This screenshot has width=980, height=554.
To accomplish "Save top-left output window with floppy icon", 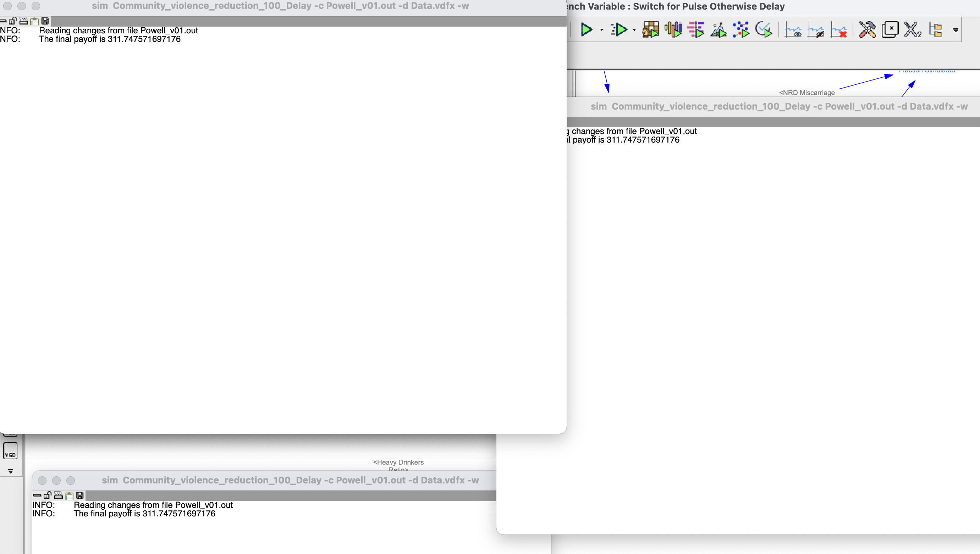I will pyautogui.click(x=45, y=21).
